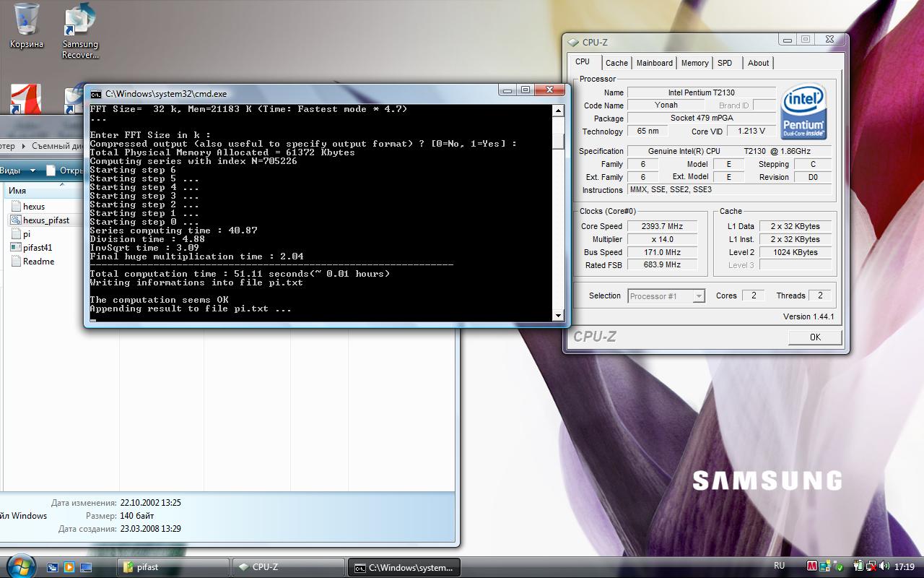Switch to CPU-Z taskbar button

coord(289,567)
